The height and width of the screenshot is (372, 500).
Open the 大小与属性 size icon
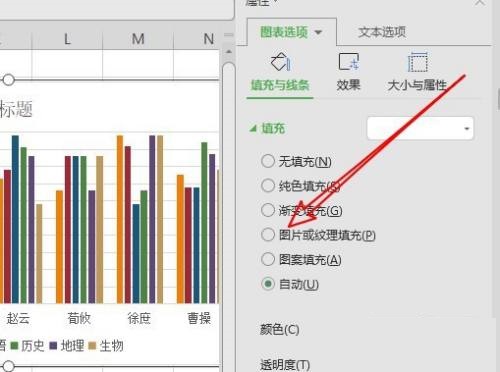point(417,62)
